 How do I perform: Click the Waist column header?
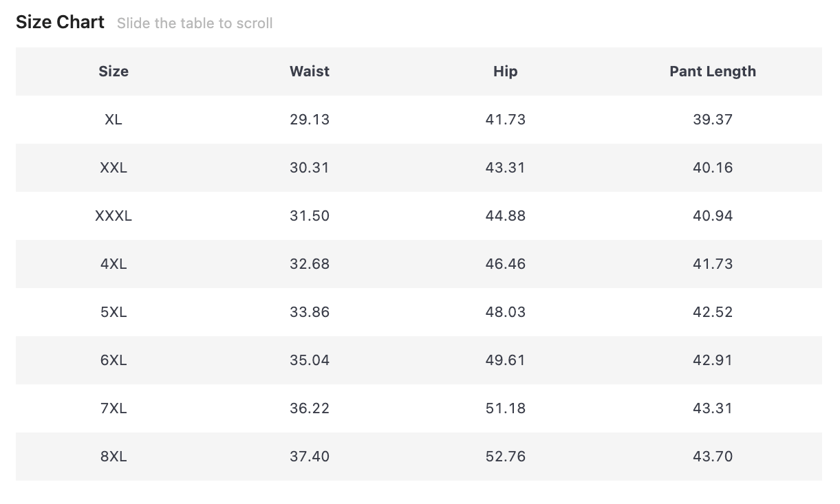[310, 72]
